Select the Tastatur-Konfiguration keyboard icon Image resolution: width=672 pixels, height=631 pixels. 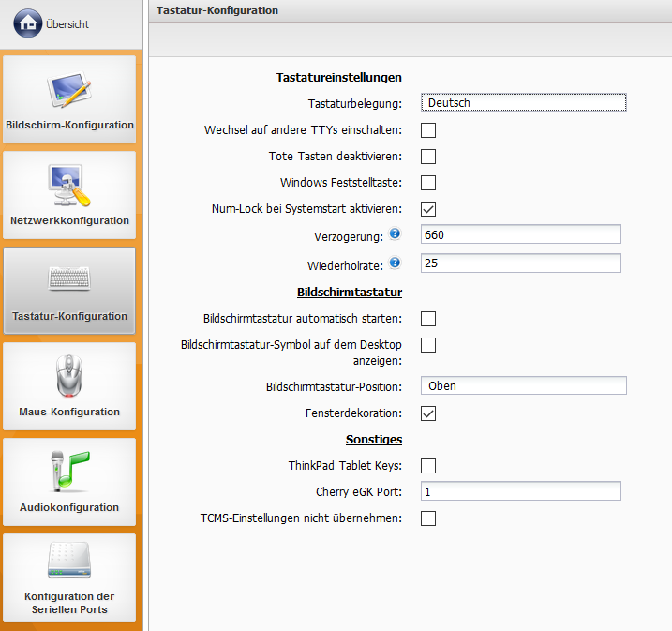pos(69,280)
